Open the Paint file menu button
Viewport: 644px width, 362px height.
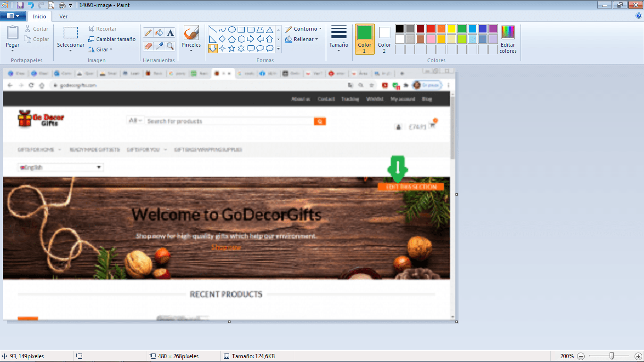[x=13, y=16]
